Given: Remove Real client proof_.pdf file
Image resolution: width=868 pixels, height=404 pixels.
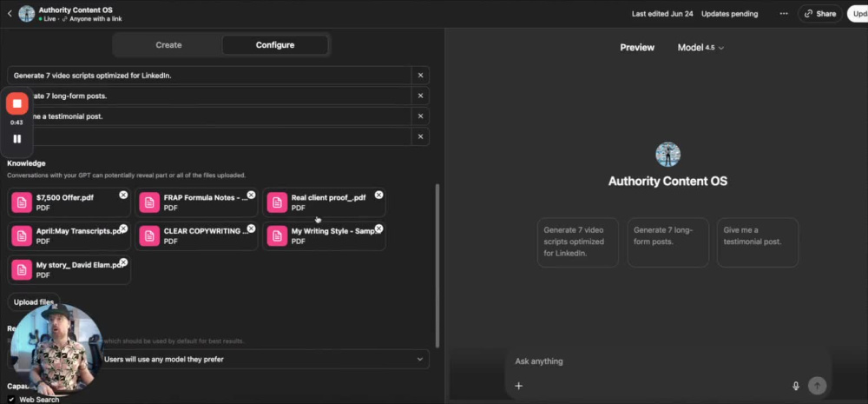Looking at the screenshot, I should [378, 195].
